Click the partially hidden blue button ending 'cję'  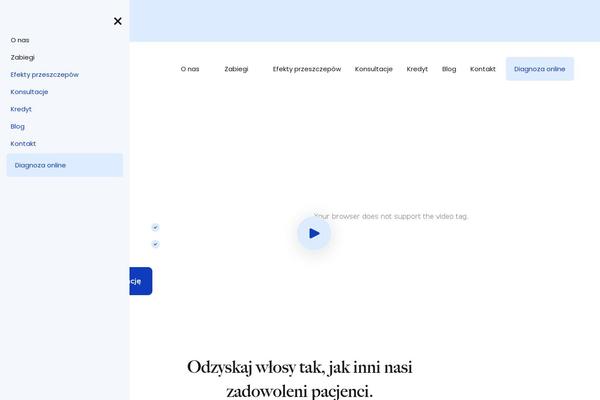point(141,281)
